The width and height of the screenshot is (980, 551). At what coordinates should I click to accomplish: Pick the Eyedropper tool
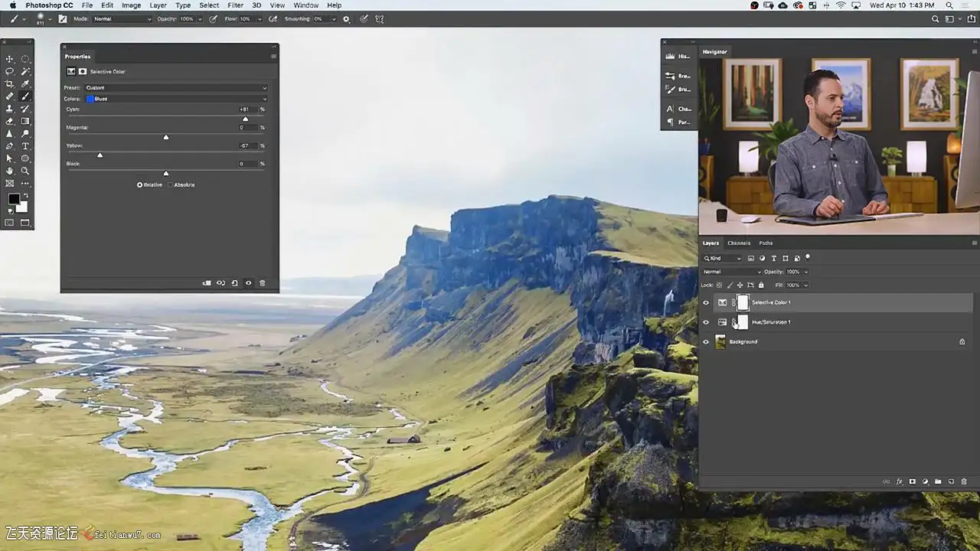coord(25,84)
